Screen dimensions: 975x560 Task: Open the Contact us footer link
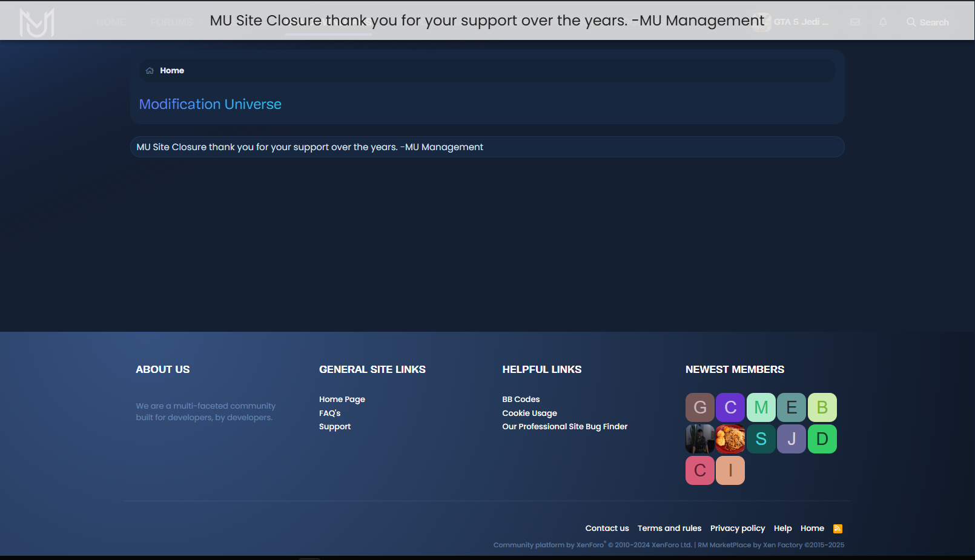607,529
